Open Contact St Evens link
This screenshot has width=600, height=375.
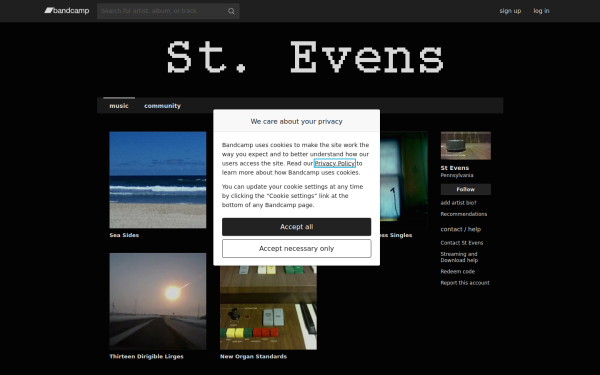[x=461, y=243]
